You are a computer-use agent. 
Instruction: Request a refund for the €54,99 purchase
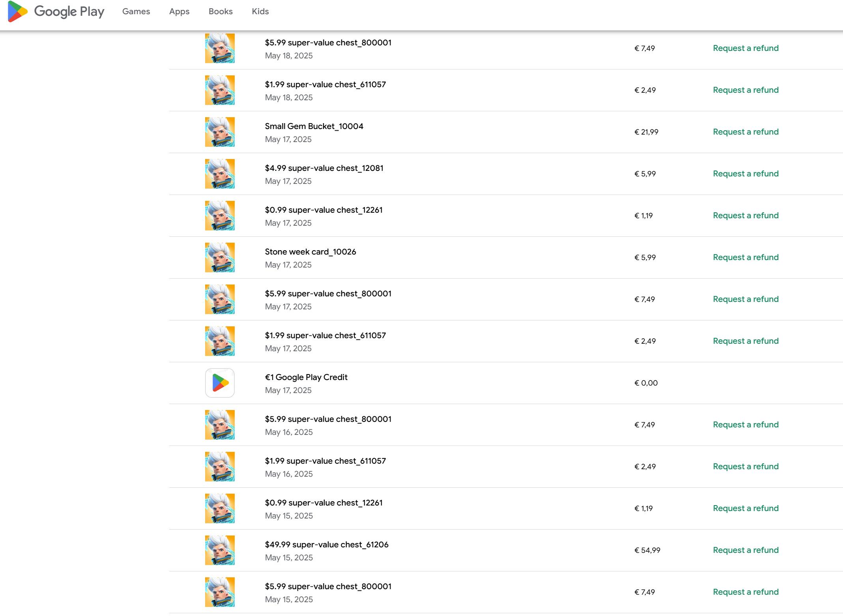746,550
